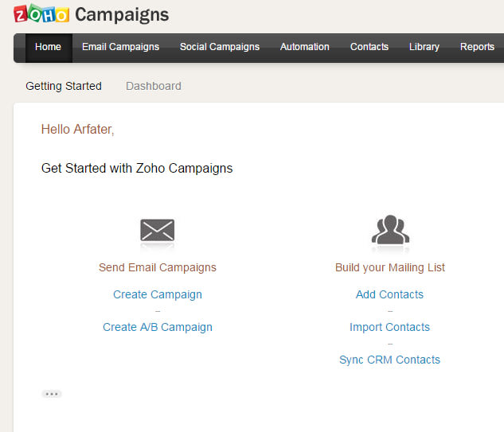Viewport: 504px width, 432px height.
Task: Select the Getting Started tab
Action: coord(64,86)
